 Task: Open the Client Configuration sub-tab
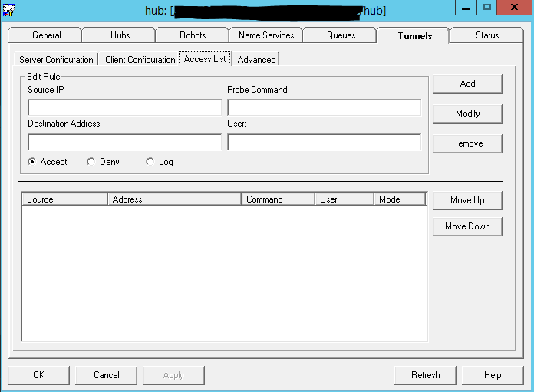coord(140,60)
